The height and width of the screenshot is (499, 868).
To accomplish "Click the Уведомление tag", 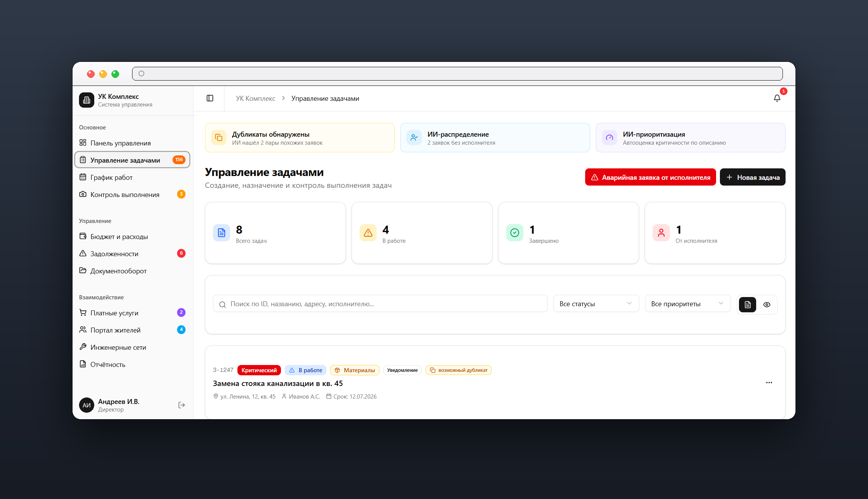I will pos(402,370).
